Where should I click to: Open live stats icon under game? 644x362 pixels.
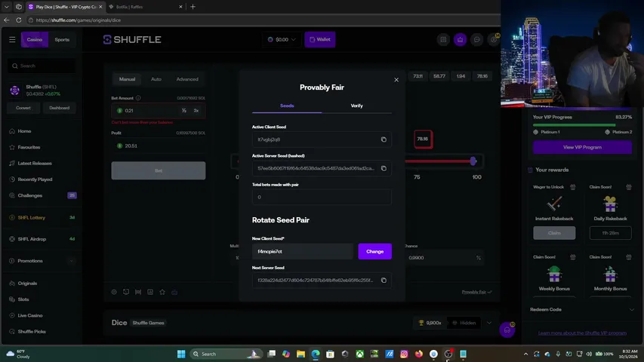[150, 292]
